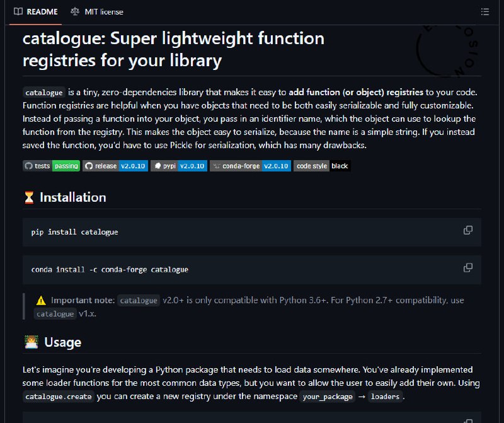Copy the pip install catalogue command
This screenshot has width=504, height=423.
(468, 230)
